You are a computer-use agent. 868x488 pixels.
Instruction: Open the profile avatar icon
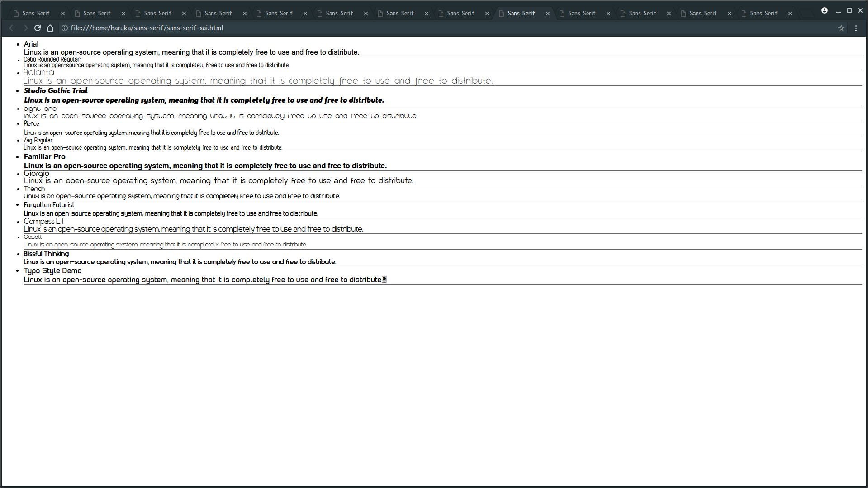click(x=825, y=10)
